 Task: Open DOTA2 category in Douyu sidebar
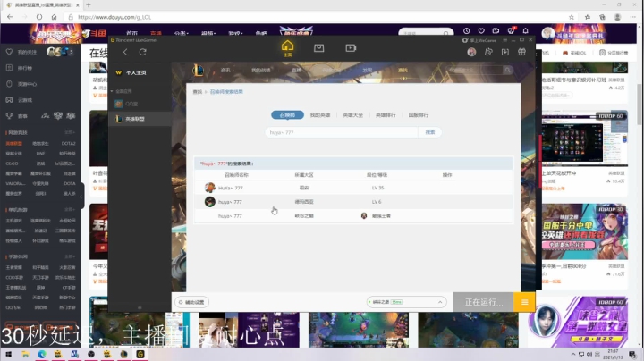[68, 144]
